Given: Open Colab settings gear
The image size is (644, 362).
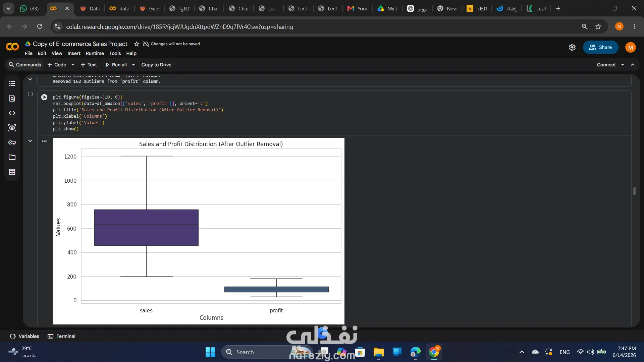Looking at the screenshot, I should click(x=572, y=47).
